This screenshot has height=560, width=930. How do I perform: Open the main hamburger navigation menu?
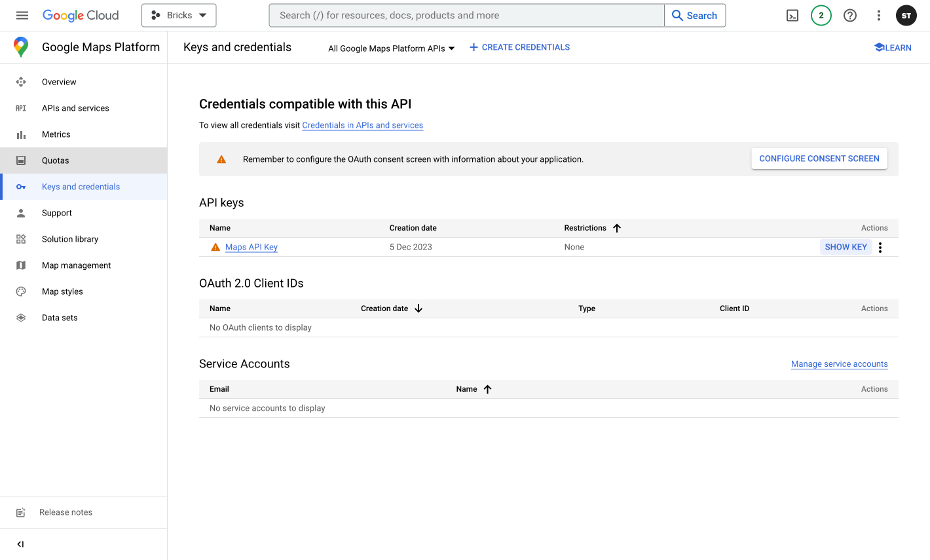pos(22,16)
